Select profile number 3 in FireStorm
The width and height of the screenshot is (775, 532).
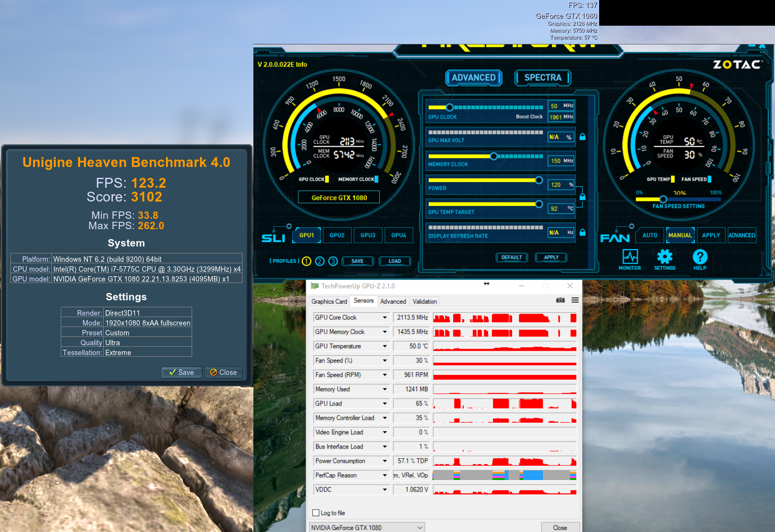point(333,261)
